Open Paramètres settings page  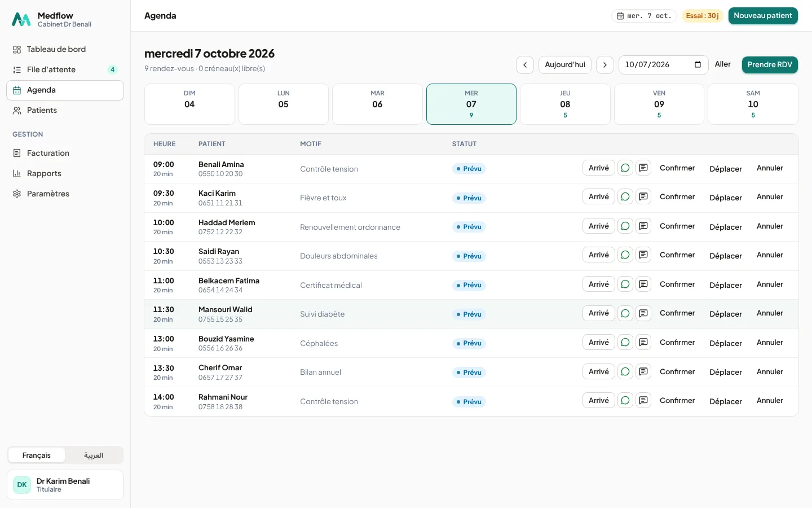(65, 194)
